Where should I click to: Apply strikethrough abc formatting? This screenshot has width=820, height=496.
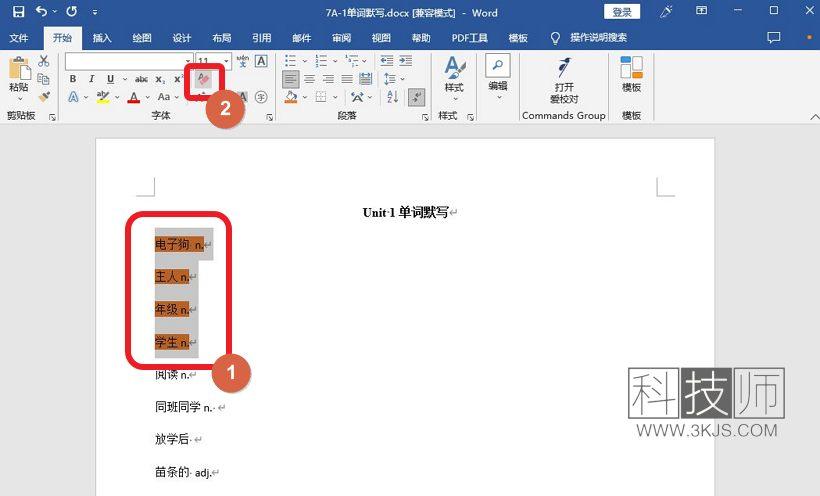click(141, 80)
